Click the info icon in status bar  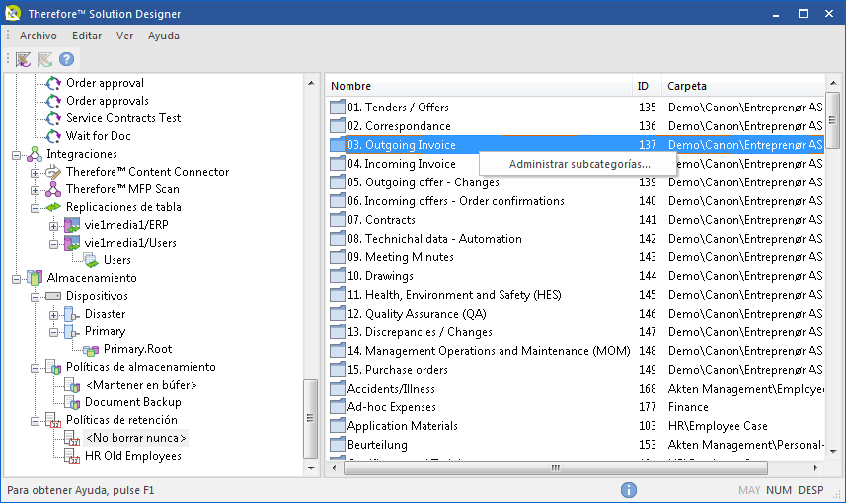pos(628,490)
